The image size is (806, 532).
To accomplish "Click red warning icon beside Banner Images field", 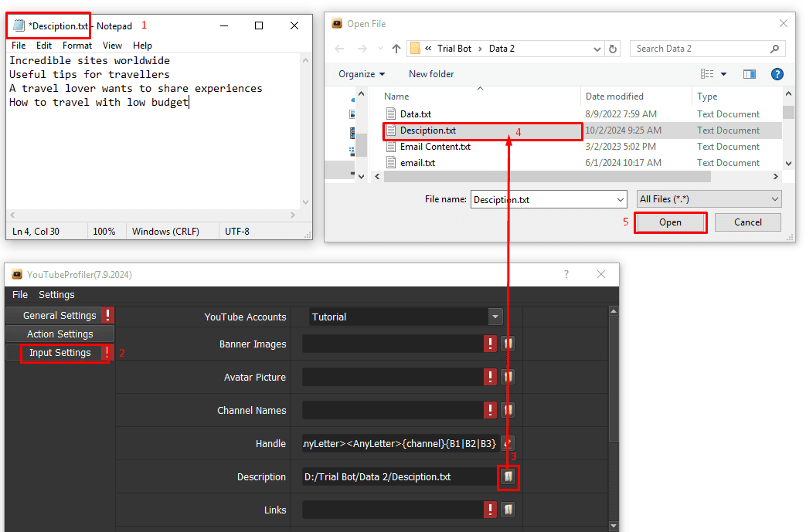I will (490, 344).
